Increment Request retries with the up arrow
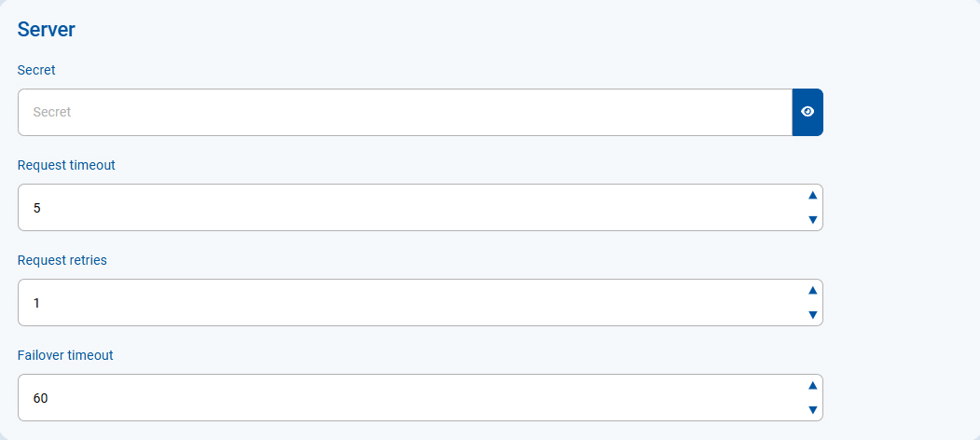The width and height of the screenshot is (980, 440). point(812,290)
